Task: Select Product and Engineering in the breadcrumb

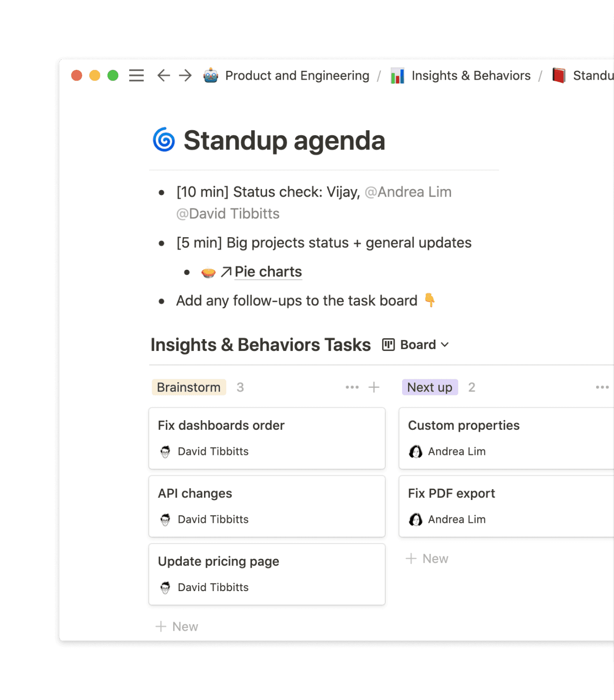Action: (x=297, y=75)
